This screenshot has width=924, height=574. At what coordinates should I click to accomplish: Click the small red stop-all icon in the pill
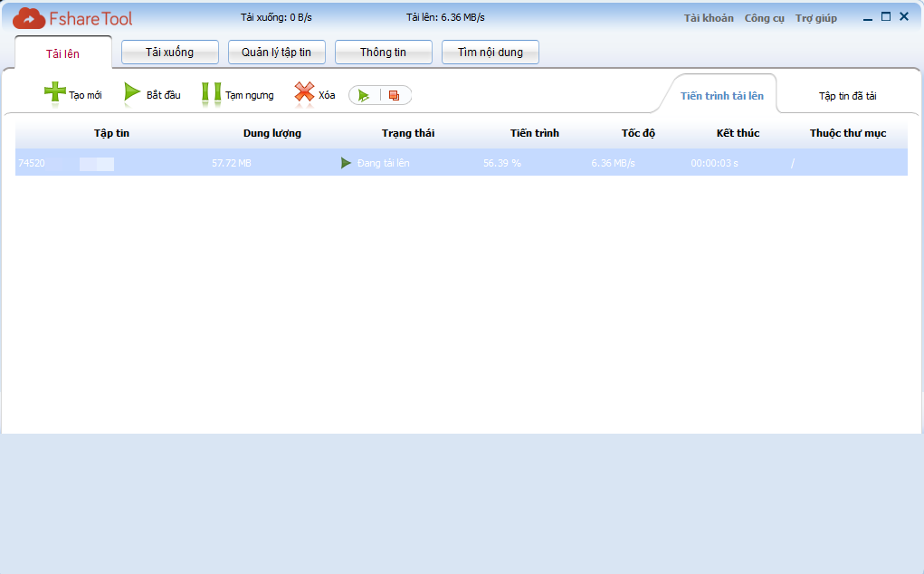(x=394, y=95)
